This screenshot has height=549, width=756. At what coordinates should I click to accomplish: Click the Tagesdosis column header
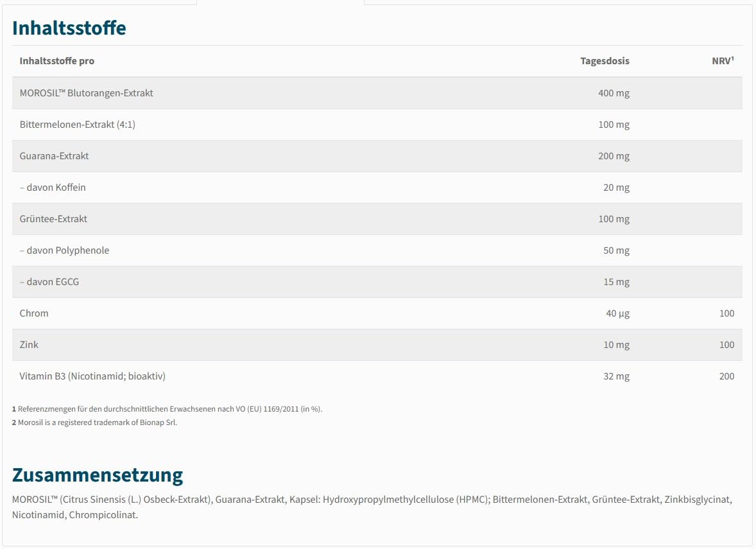(605, 61)
